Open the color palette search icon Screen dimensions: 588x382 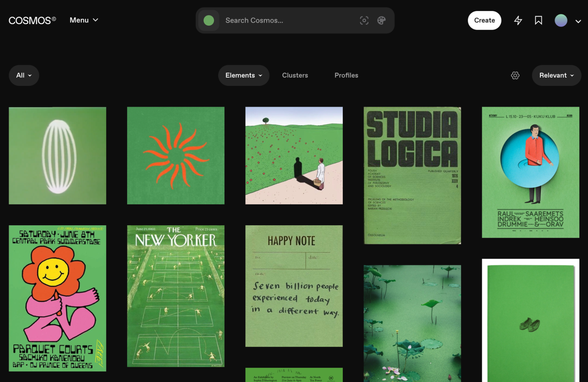(x=381, y=20)
